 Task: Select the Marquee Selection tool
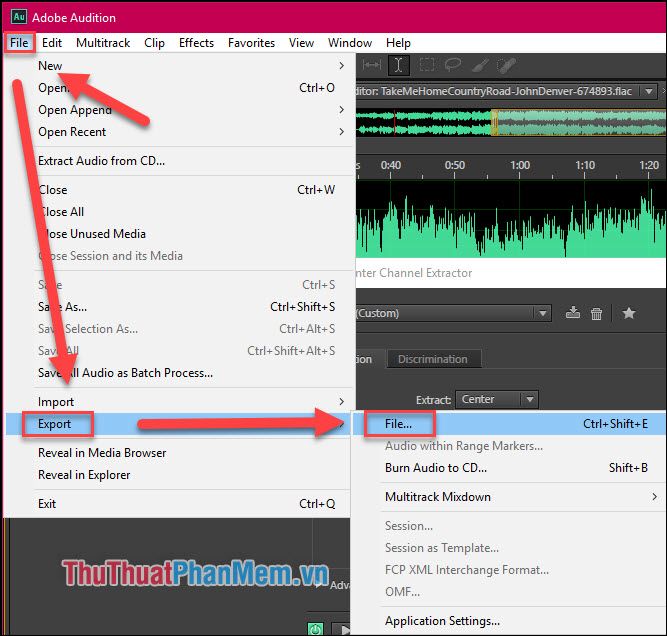(x=427, y=65)
